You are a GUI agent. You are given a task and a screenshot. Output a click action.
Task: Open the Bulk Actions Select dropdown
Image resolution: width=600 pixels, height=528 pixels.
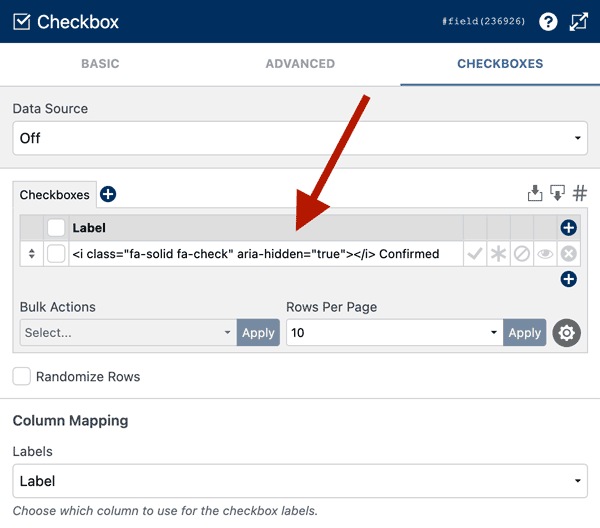point(128,332)
